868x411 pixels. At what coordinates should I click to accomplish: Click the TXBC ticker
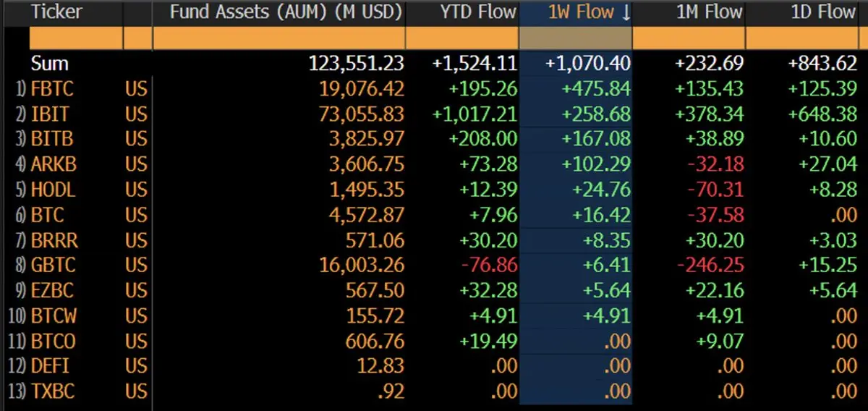(x=53, y=392)
